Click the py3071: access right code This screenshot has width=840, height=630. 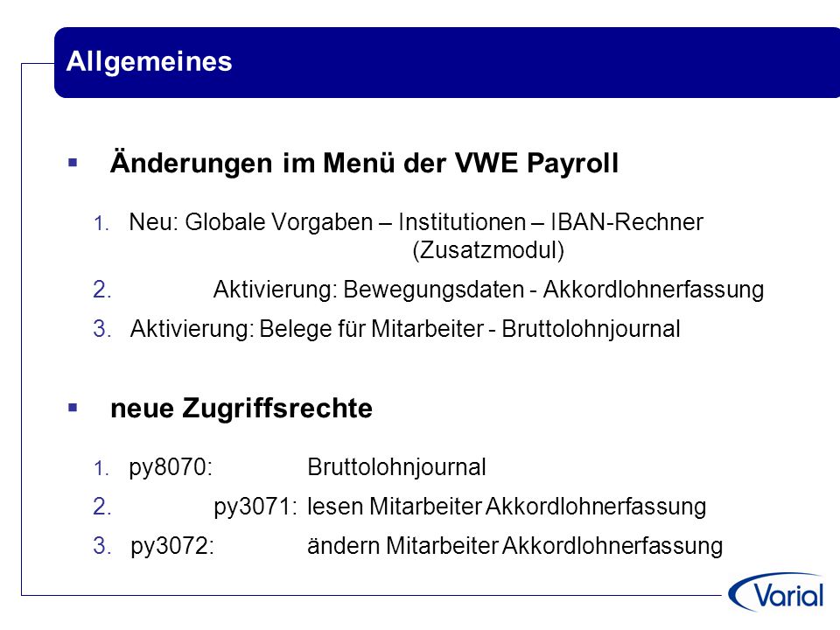pyautogui.click(x=255, y=507)
